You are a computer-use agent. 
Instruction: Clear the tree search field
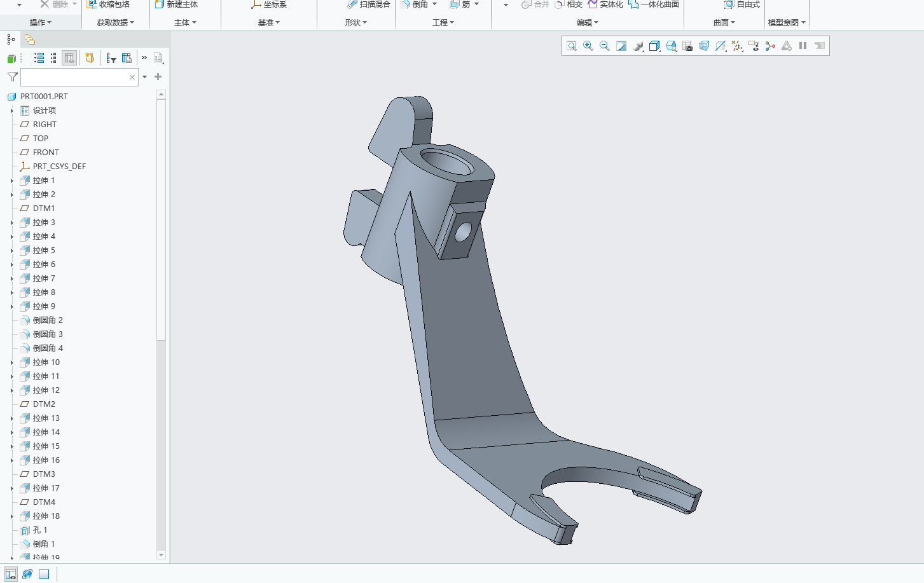tap(132, 78)
